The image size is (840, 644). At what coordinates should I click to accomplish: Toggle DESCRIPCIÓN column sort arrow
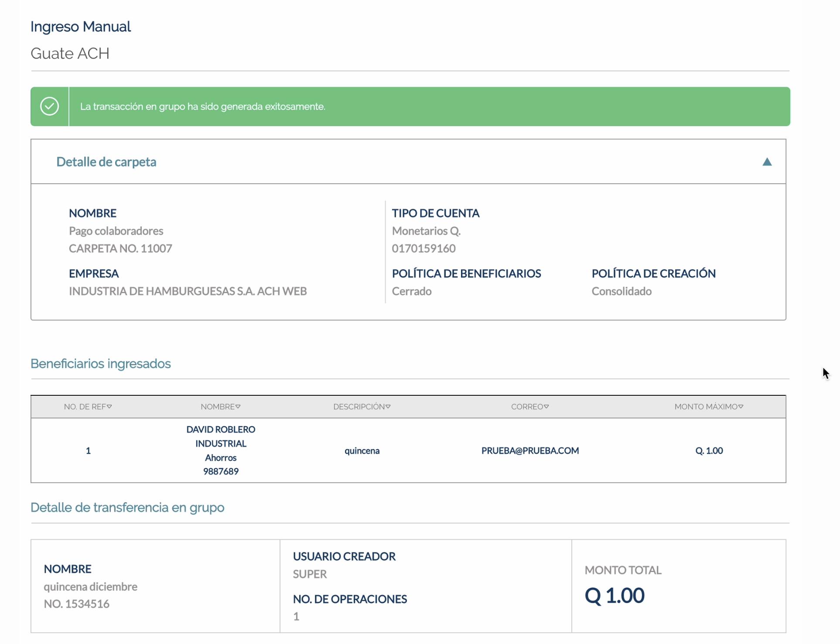[388, 407]
